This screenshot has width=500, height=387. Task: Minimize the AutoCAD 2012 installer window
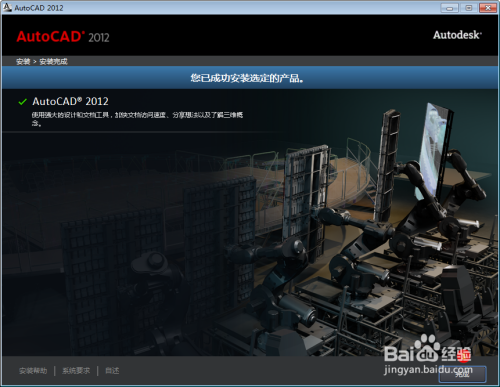tap(449, 8)
